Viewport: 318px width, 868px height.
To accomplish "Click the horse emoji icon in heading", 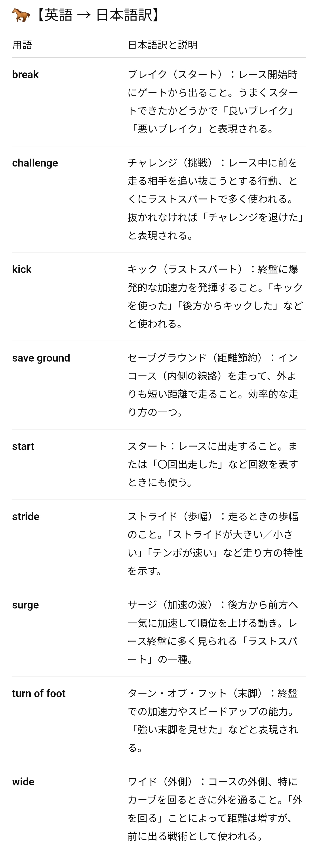I will pyautogui.click(x=21, y=15).
